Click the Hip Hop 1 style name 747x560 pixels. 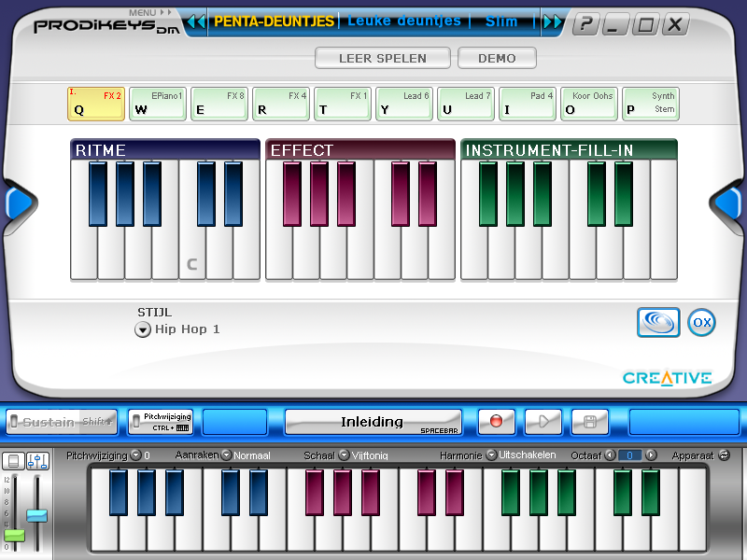click(188, 329)
